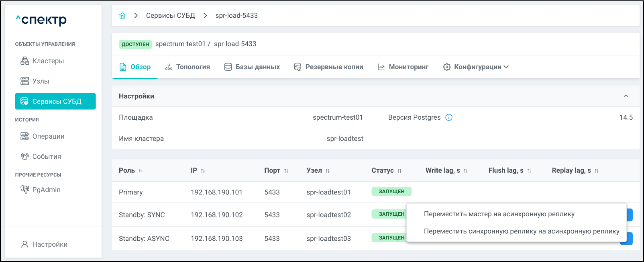Click the Postgres version info icon
The width and height of the screenshot is (644, 262).
pos(449,117)
